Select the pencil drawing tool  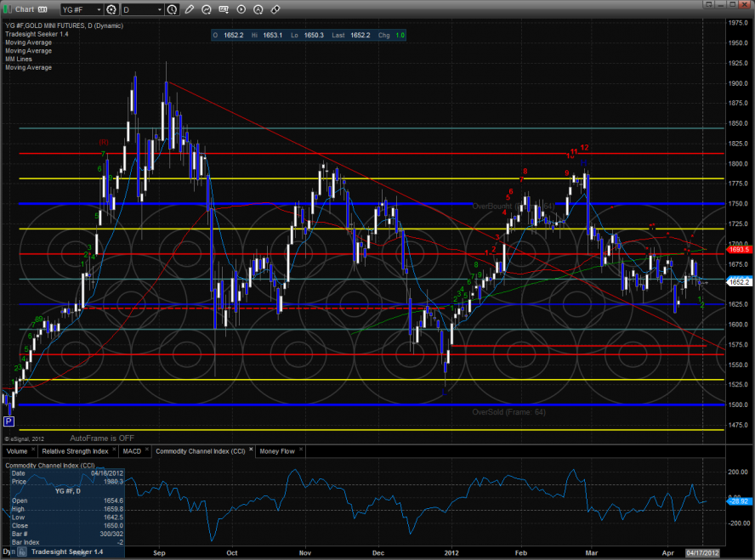click(x=191, y=10)
